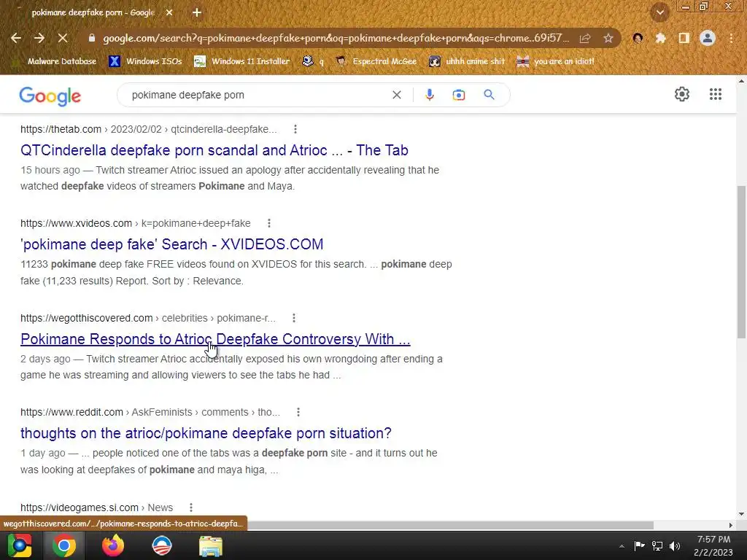Launch Firefox from the taskbar
This screenshot has height=560, width=747.
[x=113, y=545]
